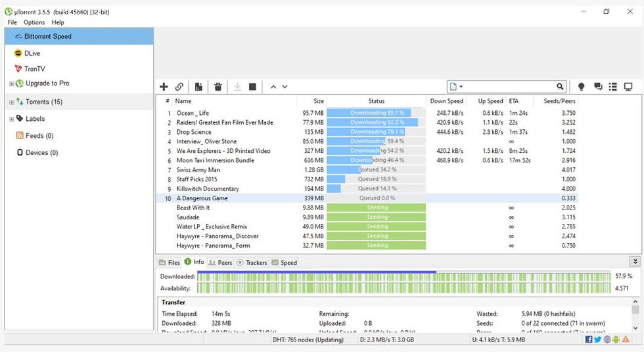
Task: Click the DLive sidebar icon
Action: click(18, 53)
